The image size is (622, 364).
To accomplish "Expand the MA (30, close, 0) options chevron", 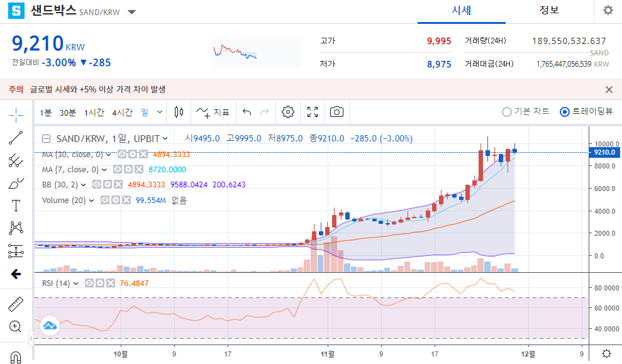I will (x=108, y=155).
